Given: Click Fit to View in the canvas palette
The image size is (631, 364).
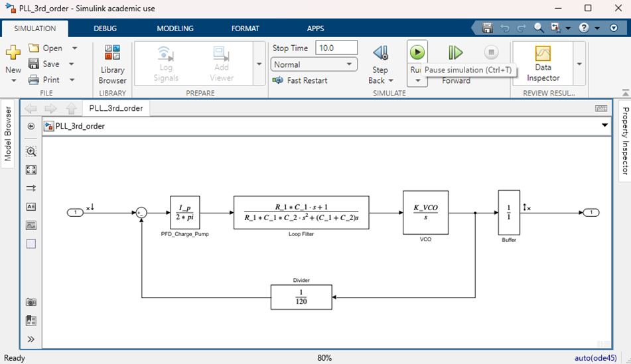Looking at the screenshot, I should [31, 170].
